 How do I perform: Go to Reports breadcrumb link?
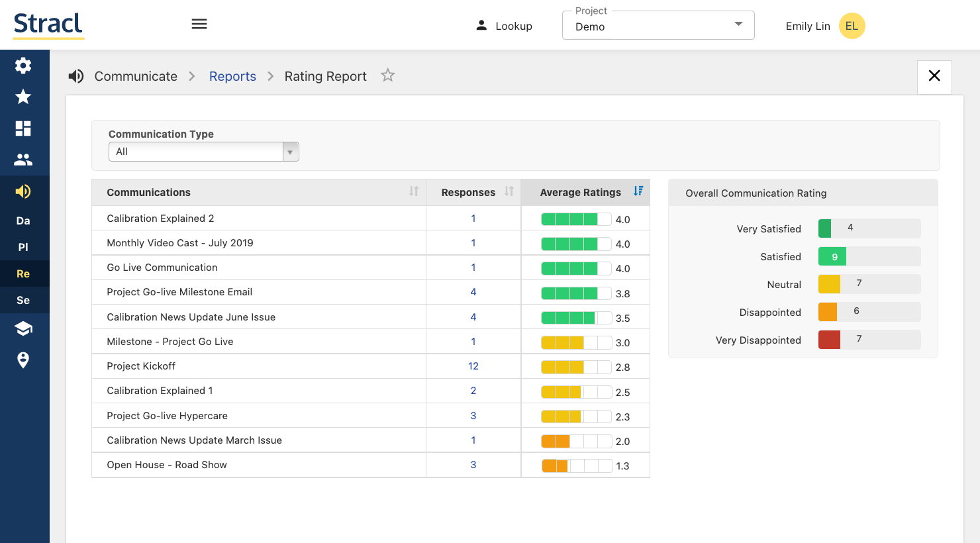pos(232,76)
